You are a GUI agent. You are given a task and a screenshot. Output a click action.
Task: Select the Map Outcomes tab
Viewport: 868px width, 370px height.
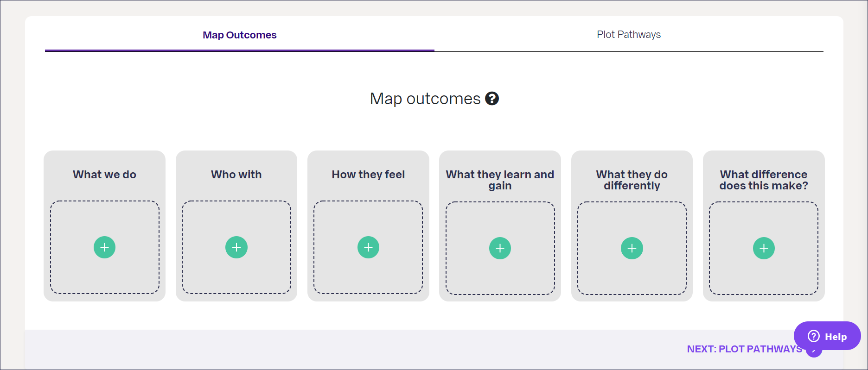tap(240, 35)
